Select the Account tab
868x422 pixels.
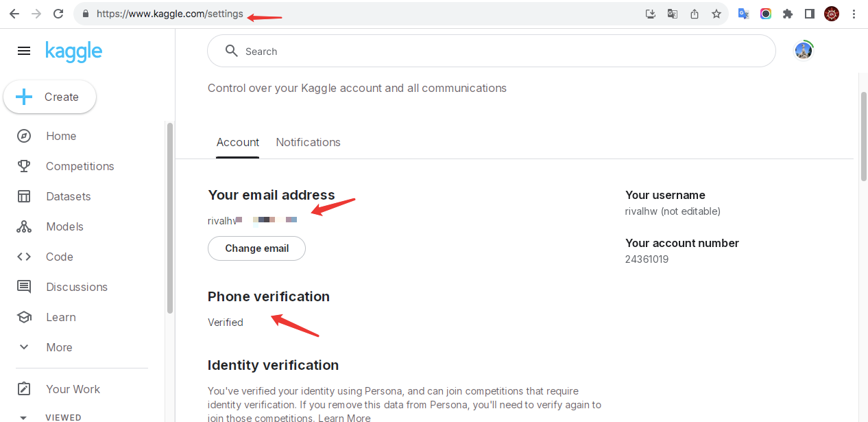tap(238, 142)
